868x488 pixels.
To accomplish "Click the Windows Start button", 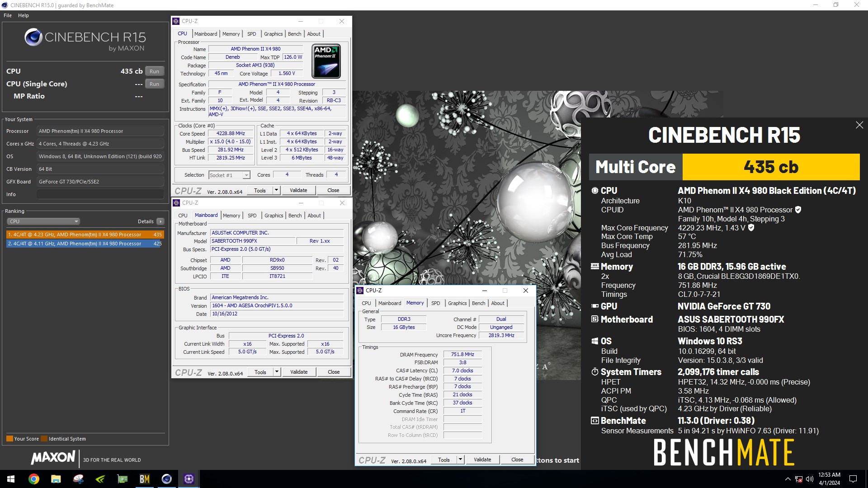I will 11,479.
